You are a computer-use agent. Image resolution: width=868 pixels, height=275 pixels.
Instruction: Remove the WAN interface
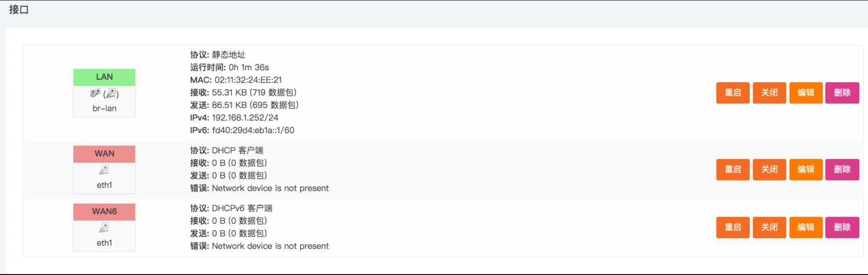coord(842,169)
